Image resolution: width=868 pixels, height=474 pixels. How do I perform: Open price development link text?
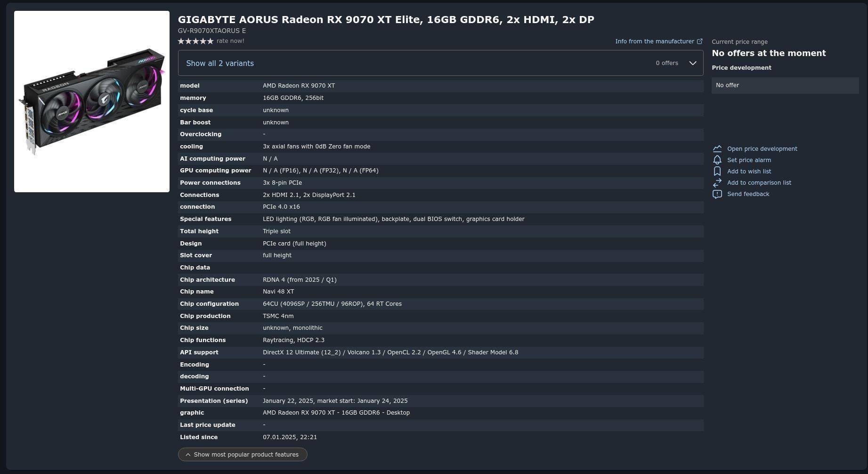(762, 149)
